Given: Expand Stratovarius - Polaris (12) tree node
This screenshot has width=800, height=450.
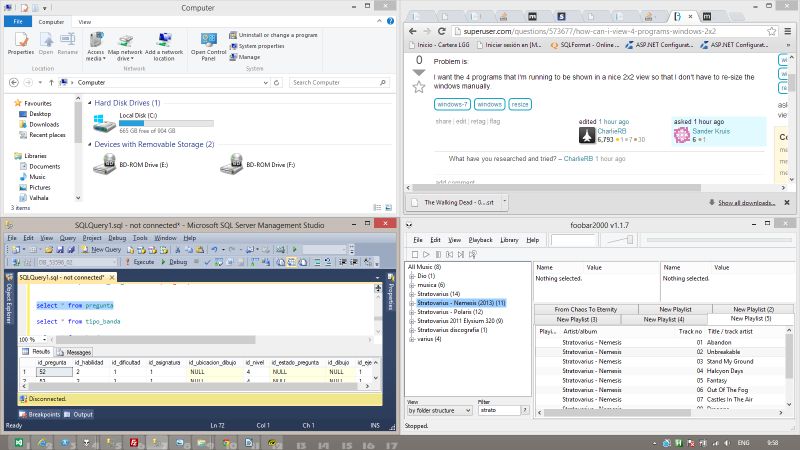Looking at the screenshot, I should 412,312.
